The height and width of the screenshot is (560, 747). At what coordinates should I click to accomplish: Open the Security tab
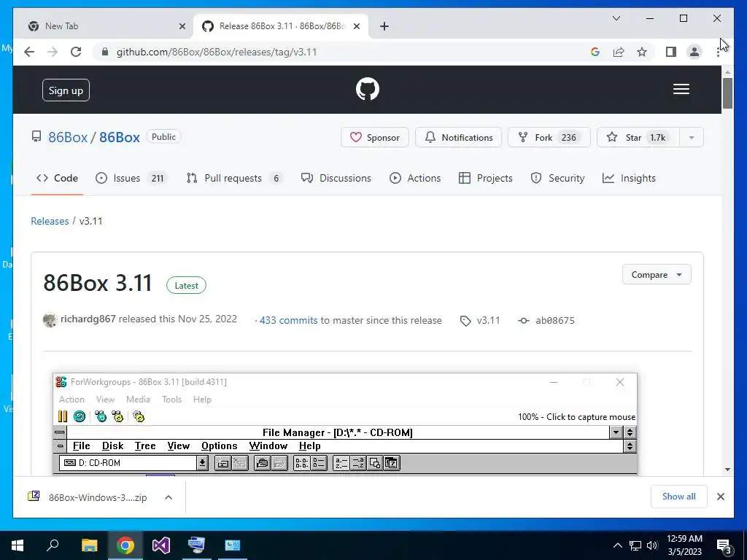[x=557, y=178]
